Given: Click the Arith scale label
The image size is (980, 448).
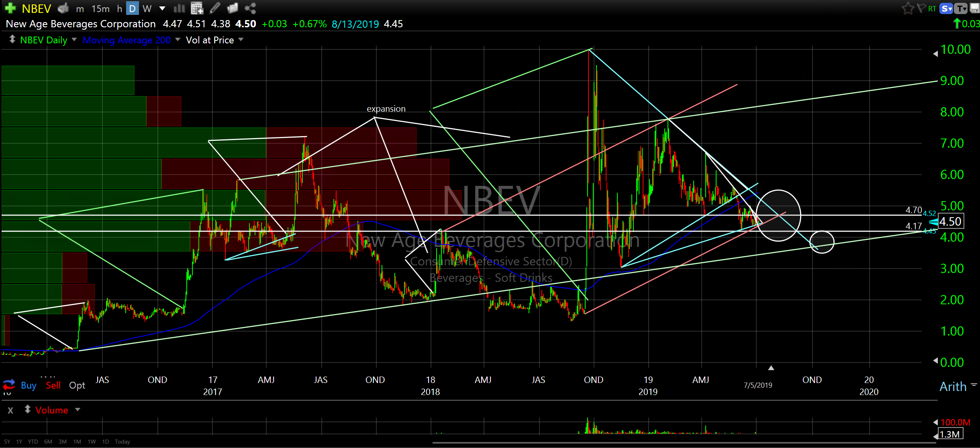Looking at the screenshot, I should click(x=953, y=387).
